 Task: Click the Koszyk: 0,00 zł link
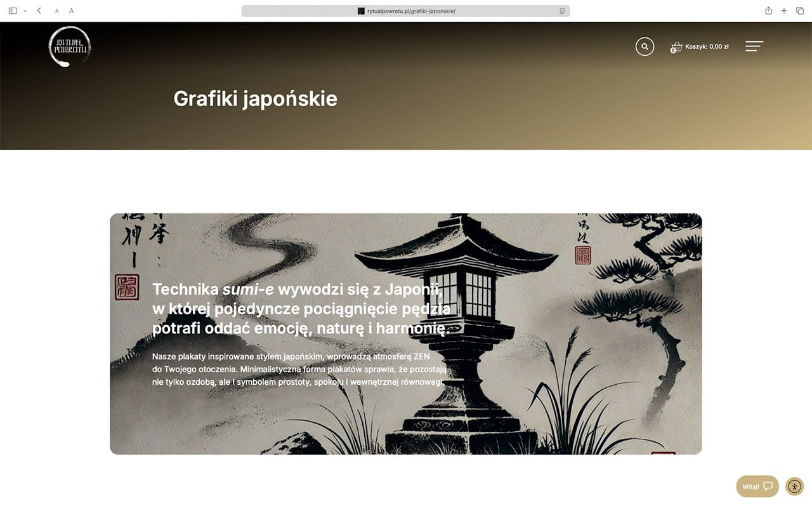tap(707, 46)
